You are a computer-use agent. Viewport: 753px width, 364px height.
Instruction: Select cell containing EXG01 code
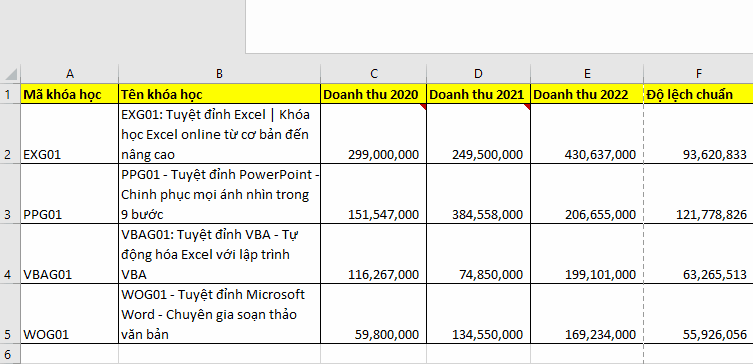[x=70, y=133]
